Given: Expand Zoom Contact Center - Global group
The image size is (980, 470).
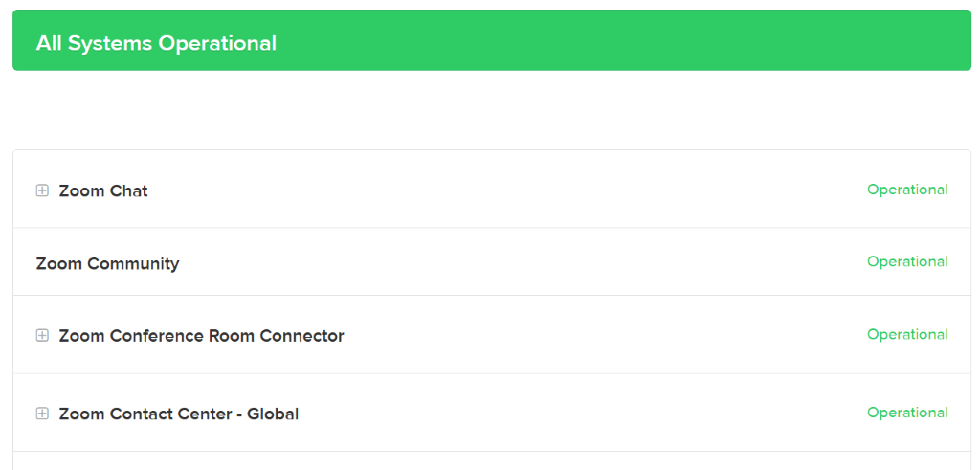Looking at the screenshot, I should click(x=42, y=414).
